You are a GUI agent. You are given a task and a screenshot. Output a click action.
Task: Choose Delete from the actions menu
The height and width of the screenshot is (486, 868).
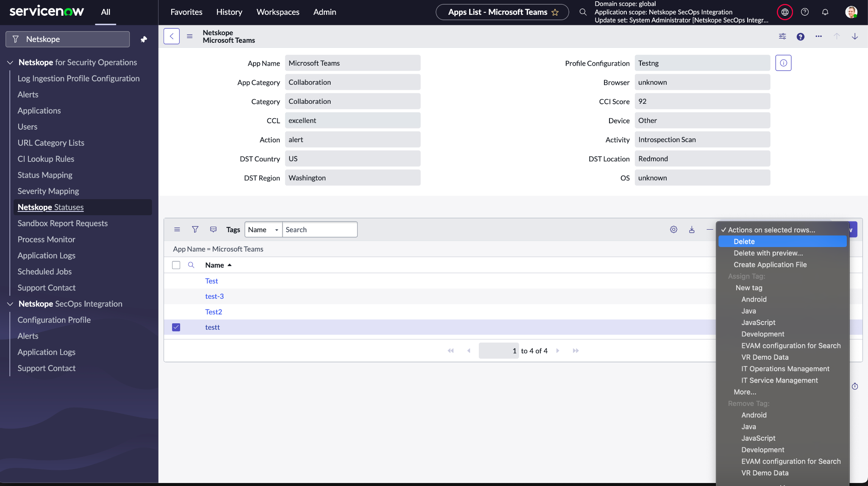tap(782, 242)
